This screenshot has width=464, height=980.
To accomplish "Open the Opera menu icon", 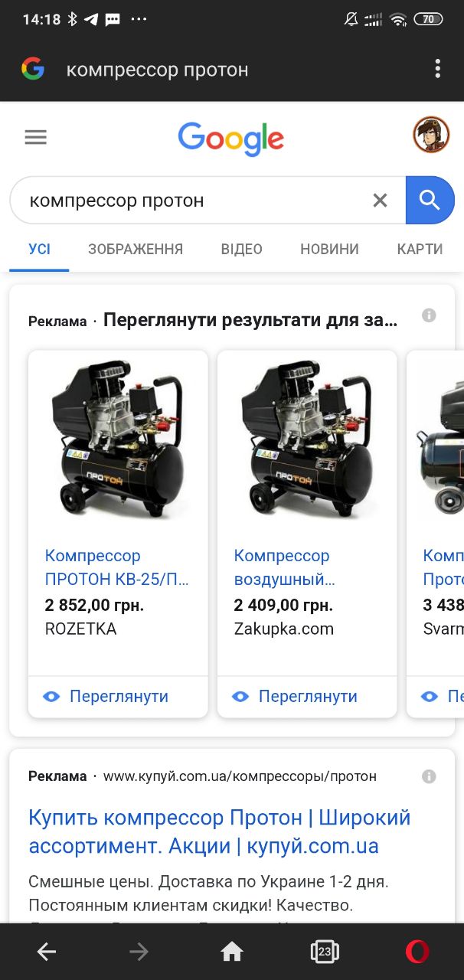I will (x=417, y=952).
